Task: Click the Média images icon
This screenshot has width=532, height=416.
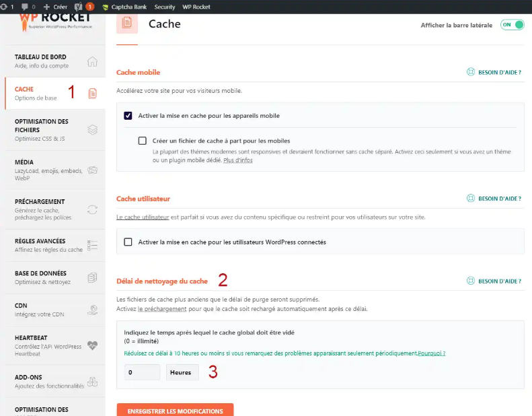Action: click(92, 170)
